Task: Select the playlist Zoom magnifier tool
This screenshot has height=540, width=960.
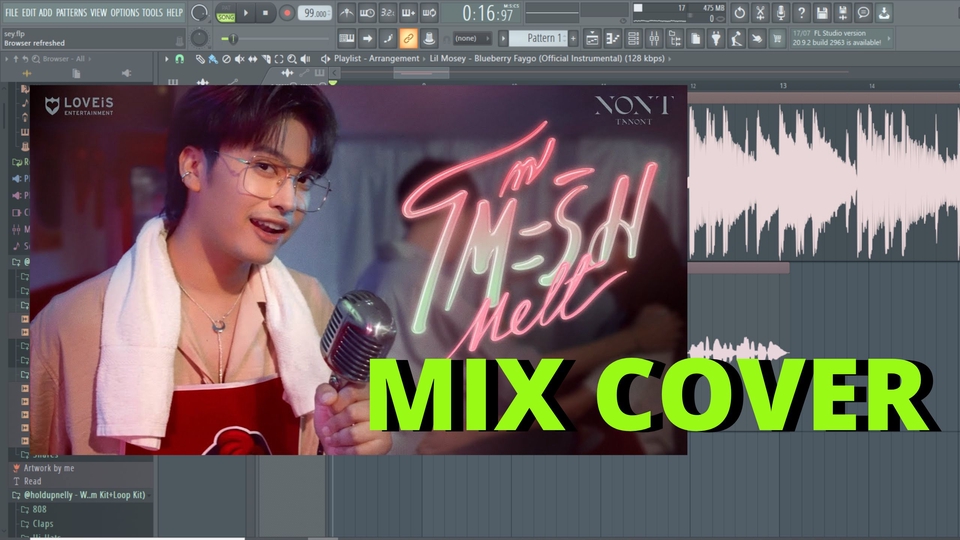Action: click(x=292, y=59)
